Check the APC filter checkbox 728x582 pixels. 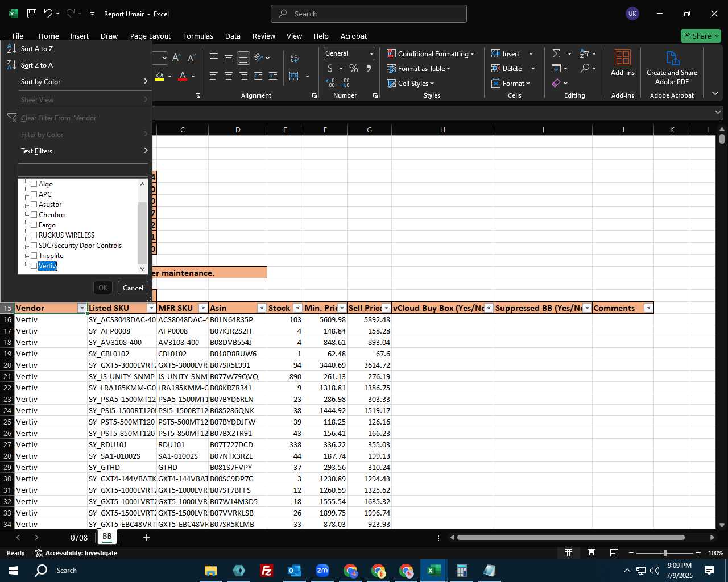tap(34, 194)
